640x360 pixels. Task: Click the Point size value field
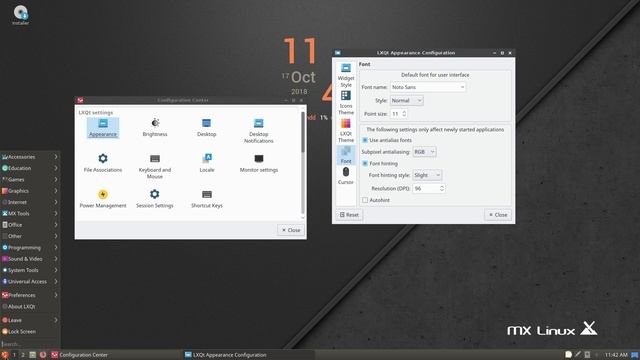click(x=396, y=113)
